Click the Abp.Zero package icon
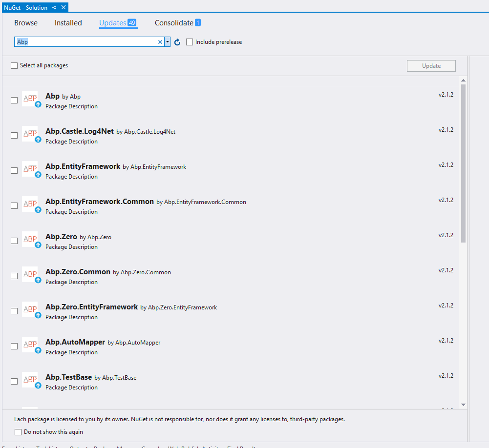The height and width of the screenshot is (448, 489). 30,239
